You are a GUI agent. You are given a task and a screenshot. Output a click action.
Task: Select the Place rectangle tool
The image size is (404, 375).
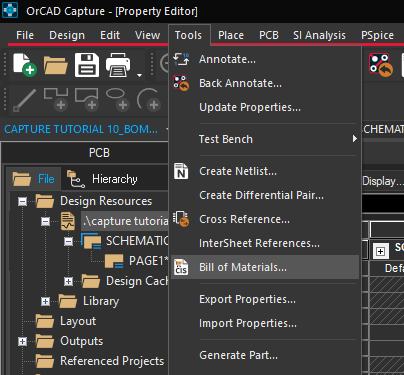click(87, 99)
